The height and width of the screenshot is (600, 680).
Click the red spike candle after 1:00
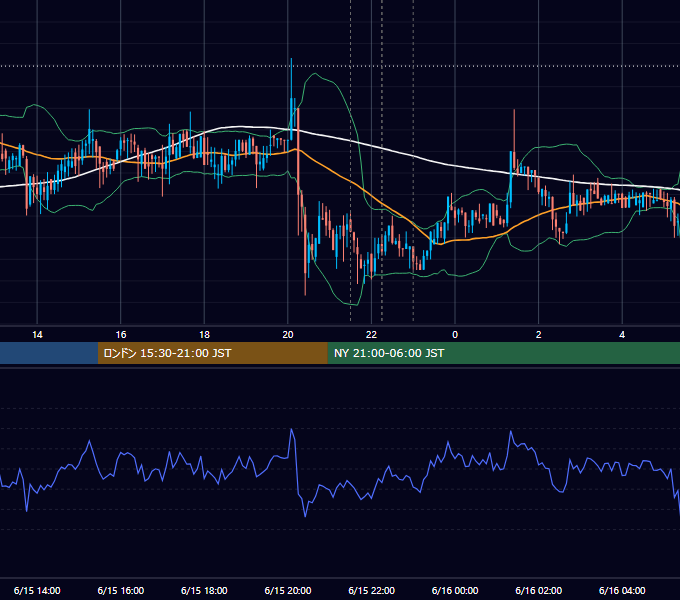(x=514, y=139)
